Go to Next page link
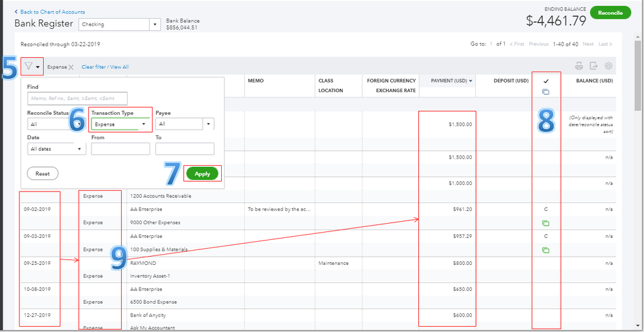 point(588,44)
